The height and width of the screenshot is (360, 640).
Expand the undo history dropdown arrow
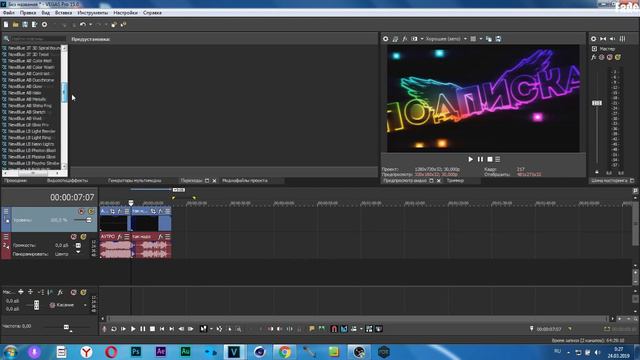coord(90,25)
